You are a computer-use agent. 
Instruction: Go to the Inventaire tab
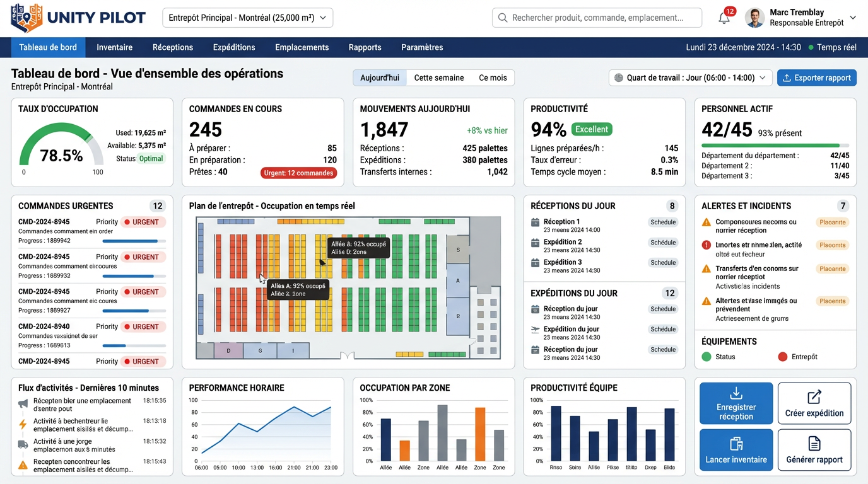[114, 47]
